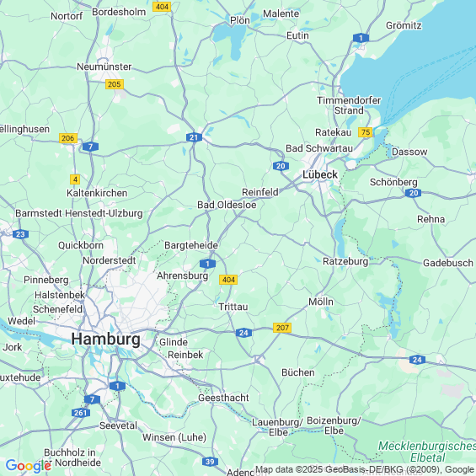Click the blue A39 highway shield
Image resolution: width=476 pixels, height=476 pixels.
[x=210, y=462]
